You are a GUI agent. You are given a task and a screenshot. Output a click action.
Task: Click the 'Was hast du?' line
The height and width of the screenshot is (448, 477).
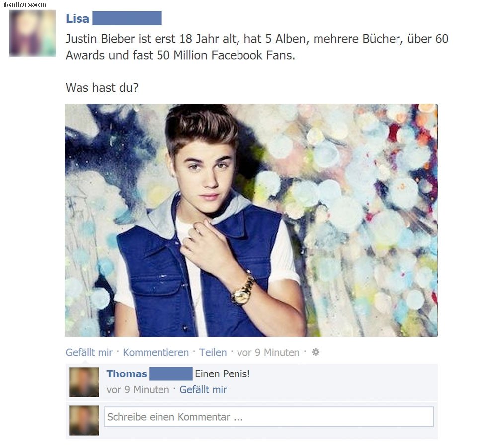coord(102,88)
